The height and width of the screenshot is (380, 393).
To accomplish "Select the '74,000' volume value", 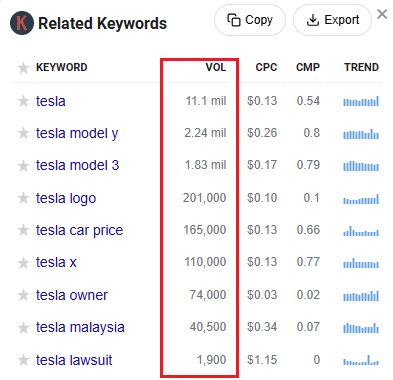I will coord(208,295).
